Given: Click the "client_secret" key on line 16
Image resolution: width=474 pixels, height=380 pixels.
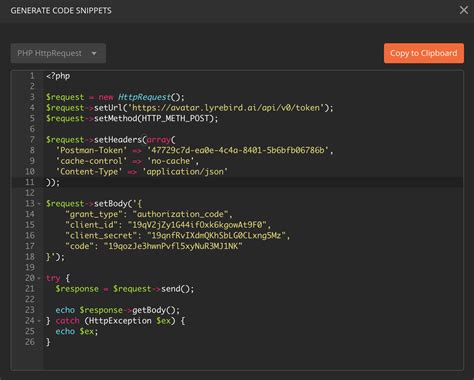Looking at the screenshot, I should (101, 236).
